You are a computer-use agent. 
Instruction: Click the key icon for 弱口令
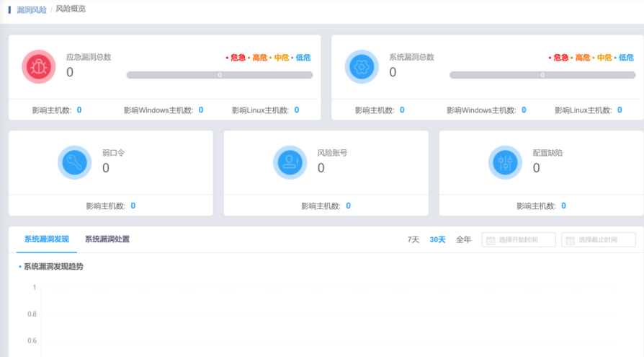pos(75,162)
